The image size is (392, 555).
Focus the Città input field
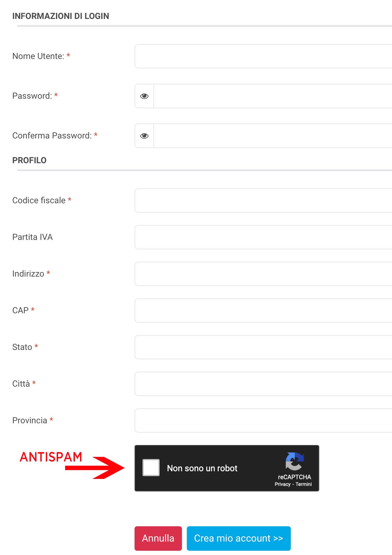pyautogui.click(x=263, y=384)
